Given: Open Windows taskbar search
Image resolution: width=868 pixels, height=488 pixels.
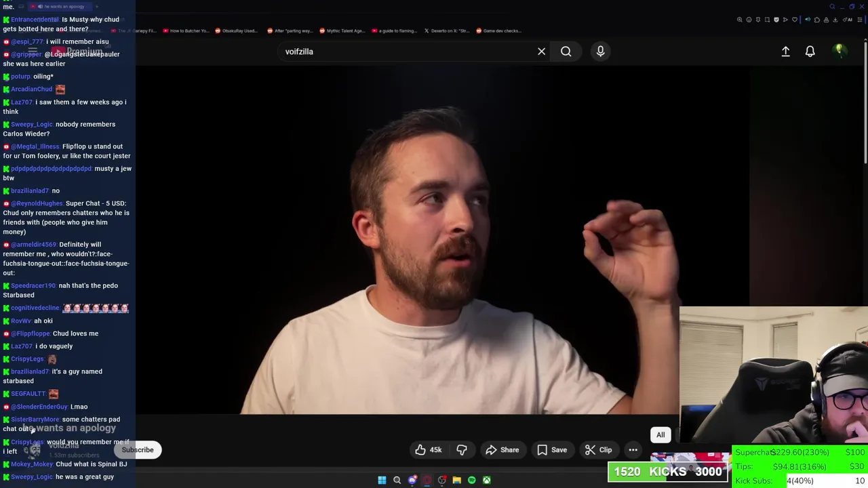Looking at the screenshot, I should pyautogui.click(x=397, y=480).
